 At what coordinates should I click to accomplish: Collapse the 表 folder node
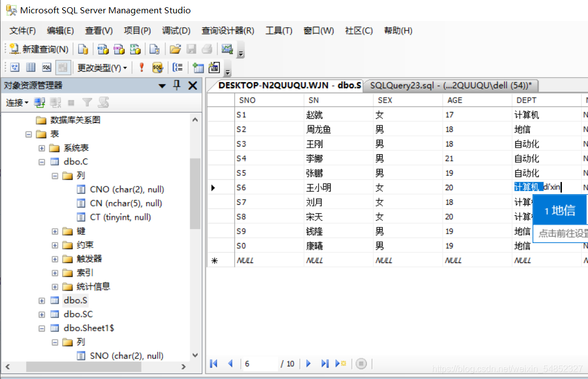pos(28,134)
